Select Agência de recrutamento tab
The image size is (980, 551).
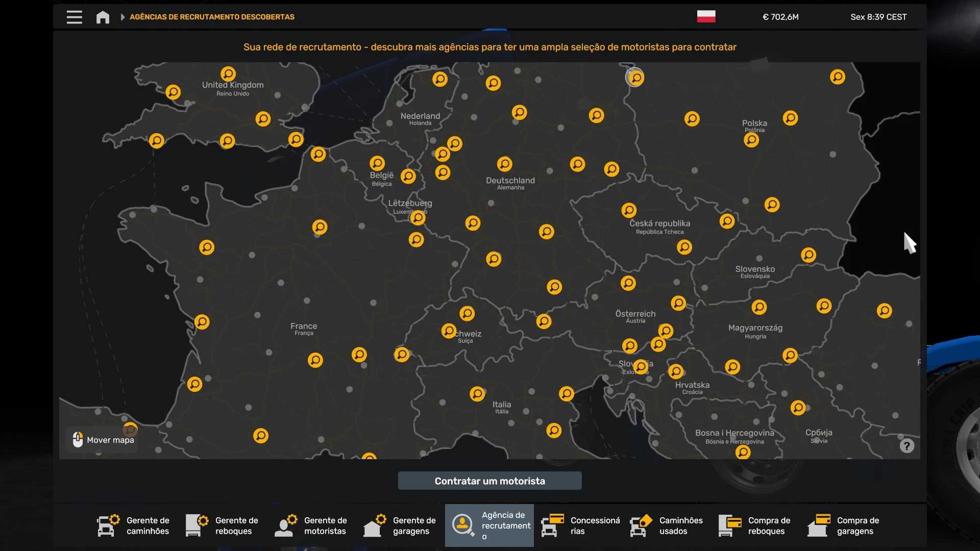pyautogui.click(x=489, y=525)
